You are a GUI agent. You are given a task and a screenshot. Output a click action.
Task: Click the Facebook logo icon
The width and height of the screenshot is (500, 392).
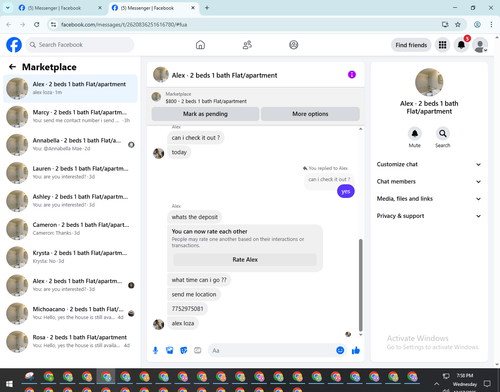[14, 45]
